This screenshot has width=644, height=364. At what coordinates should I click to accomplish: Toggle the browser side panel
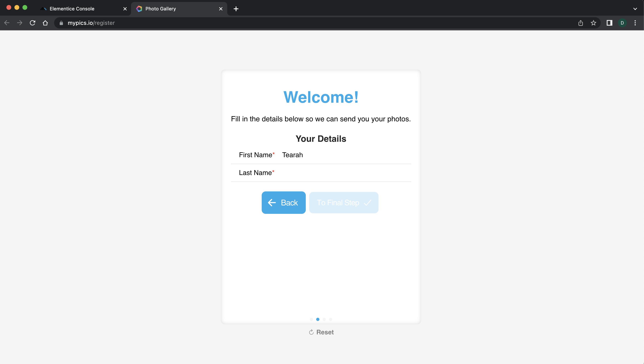[x=610, y=23]
